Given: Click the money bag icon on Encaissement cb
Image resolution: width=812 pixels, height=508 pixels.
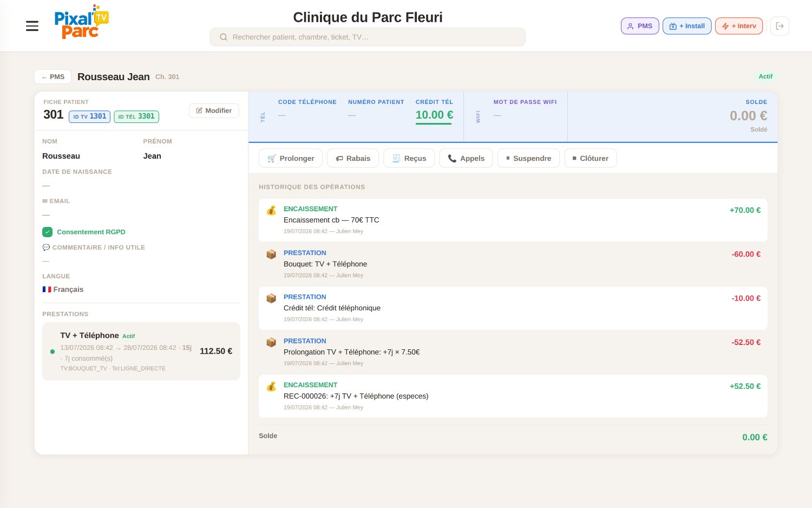Looking at the screenshot, I should (x=271, y=211).
